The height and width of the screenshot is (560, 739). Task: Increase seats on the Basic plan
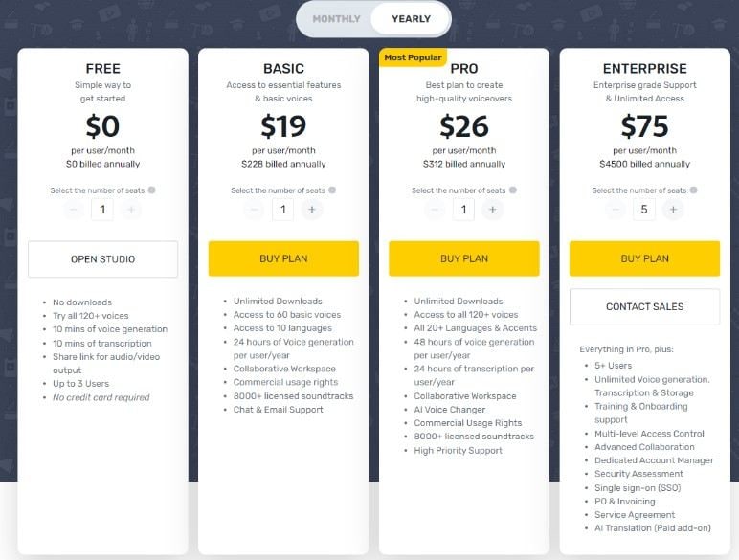(311, 210)
